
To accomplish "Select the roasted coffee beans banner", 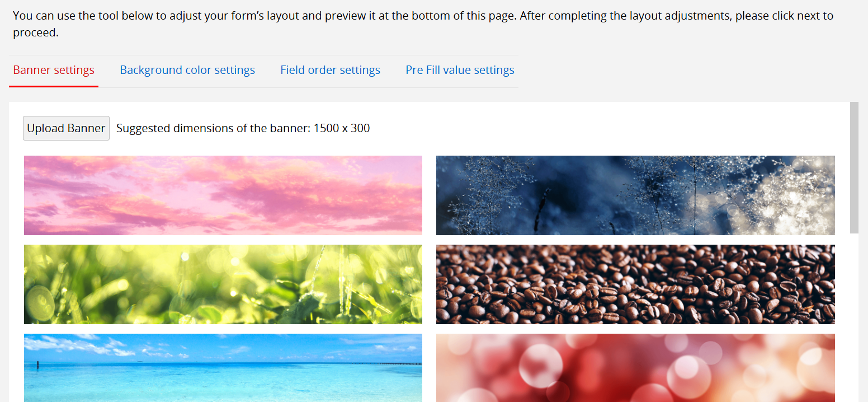I will click(635, 284).
